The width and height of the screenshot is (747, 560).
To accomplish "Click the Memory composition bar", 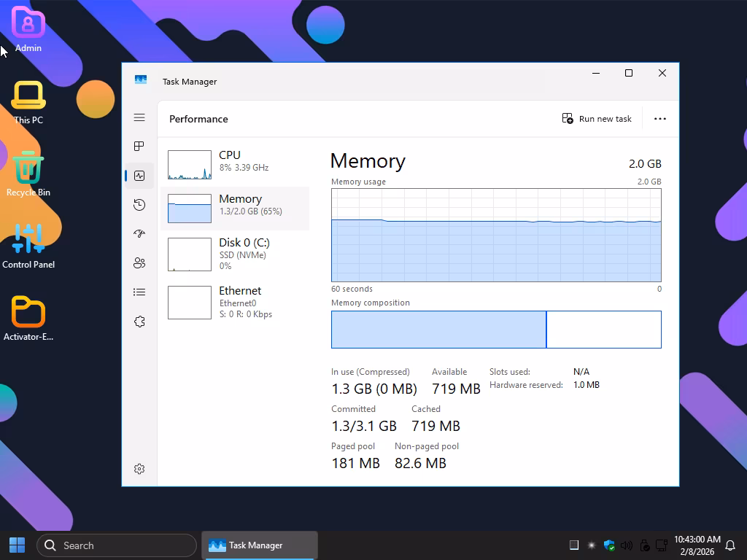I will click(x=496, y=330).
